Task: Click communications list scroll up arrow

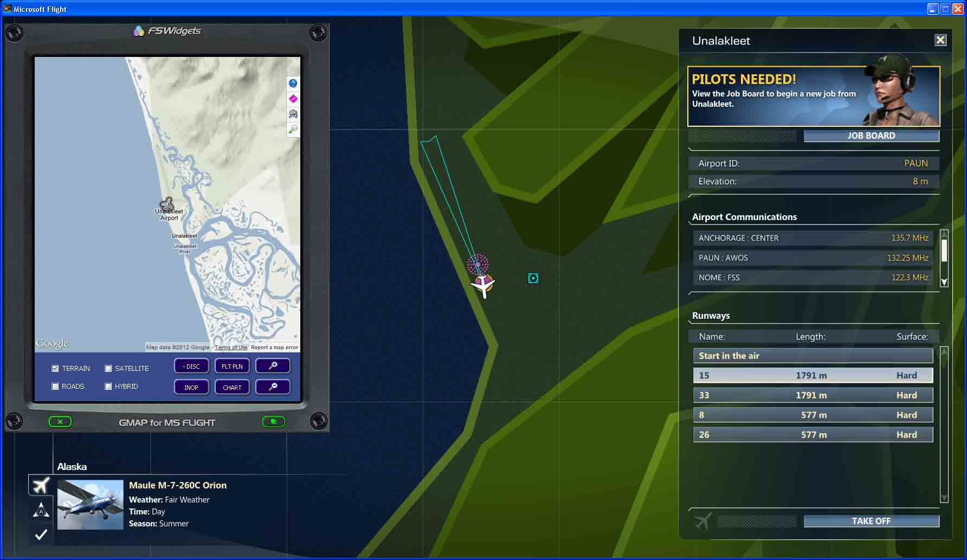Action: (x=944, y=234)
